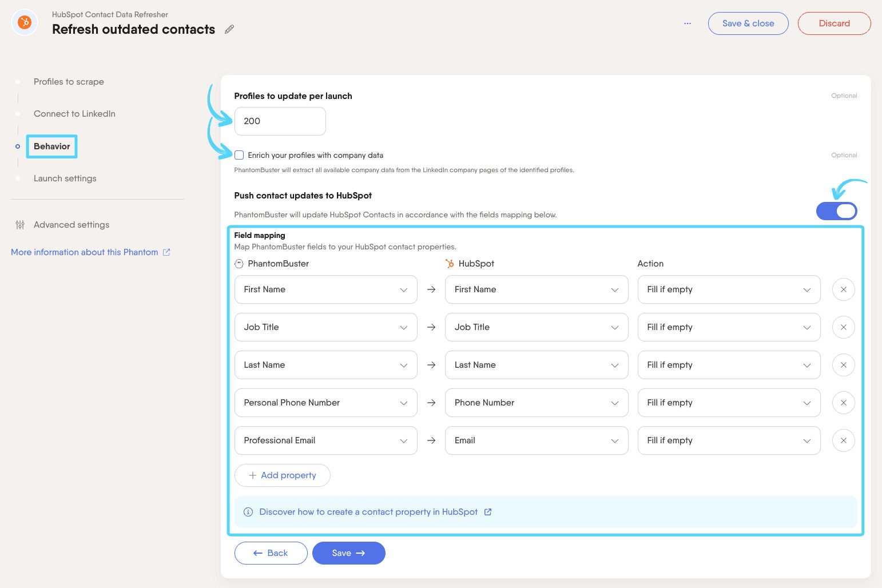
Task: Select the Behavior step
Action: [51, 146]
